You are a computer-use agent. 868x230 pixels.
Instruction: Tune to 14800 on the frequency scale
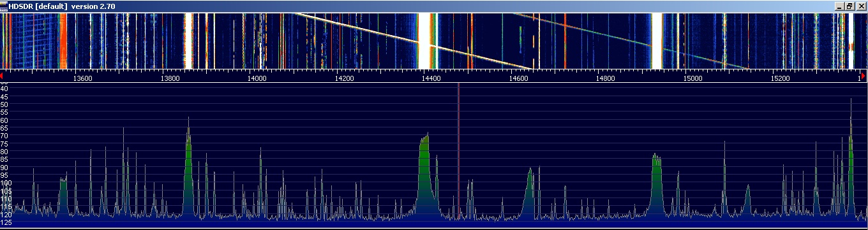(x=606, y=78)
